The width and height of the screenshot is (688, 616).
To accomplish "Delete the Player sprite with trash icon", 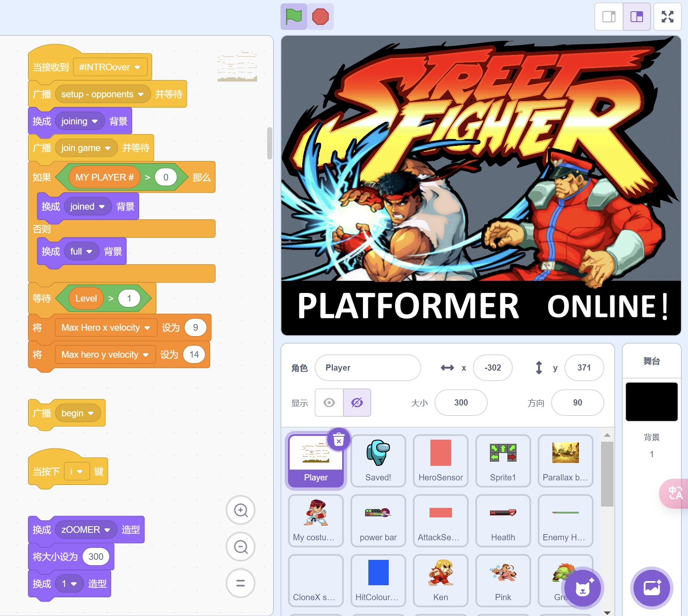I will coord(339,439).
